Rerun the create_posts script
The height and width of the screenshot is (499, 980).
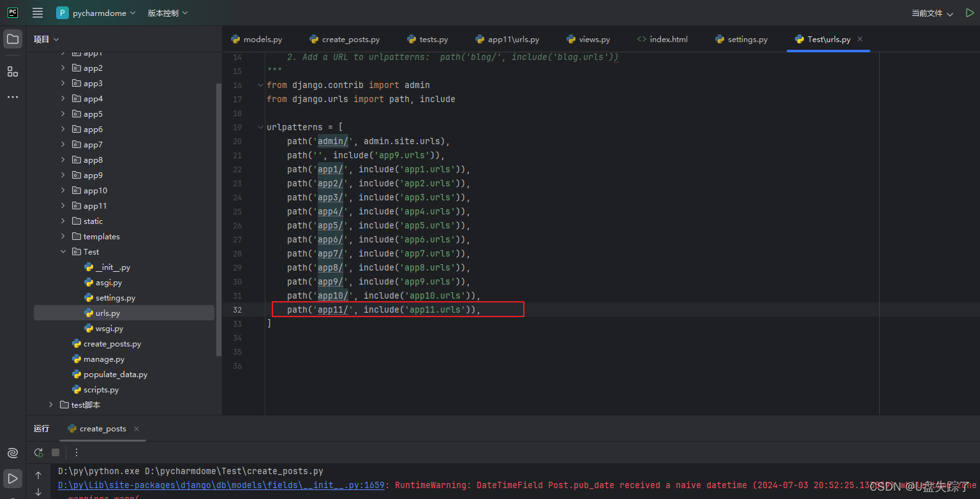click(38, 452)
